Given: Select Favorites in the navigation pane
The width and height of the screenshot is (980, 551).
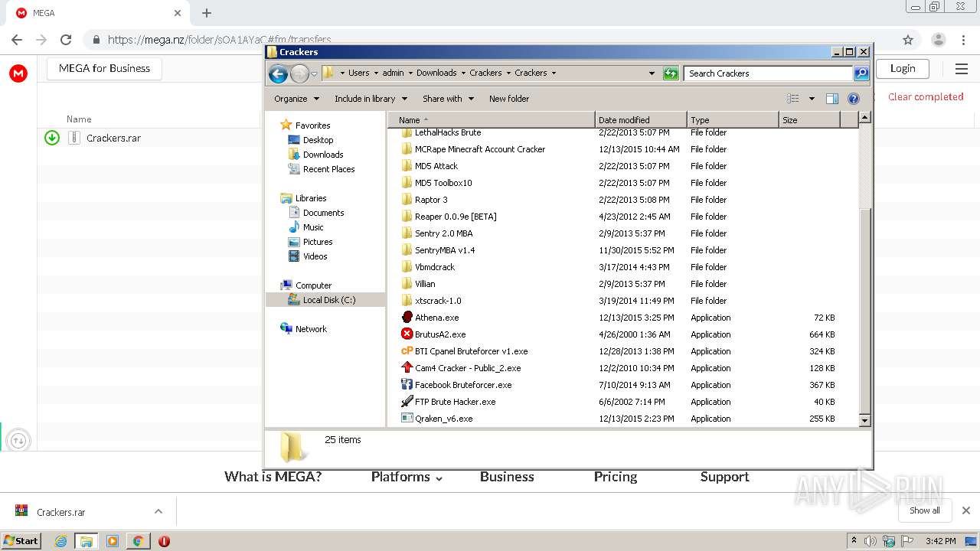Looking at the screenshot, I should (312, 126).
